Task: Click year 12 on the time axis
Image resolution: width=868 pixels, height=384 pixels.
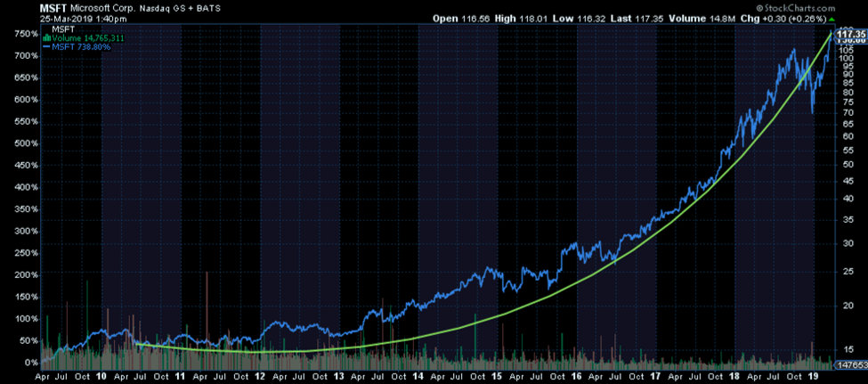Action: 260,376
